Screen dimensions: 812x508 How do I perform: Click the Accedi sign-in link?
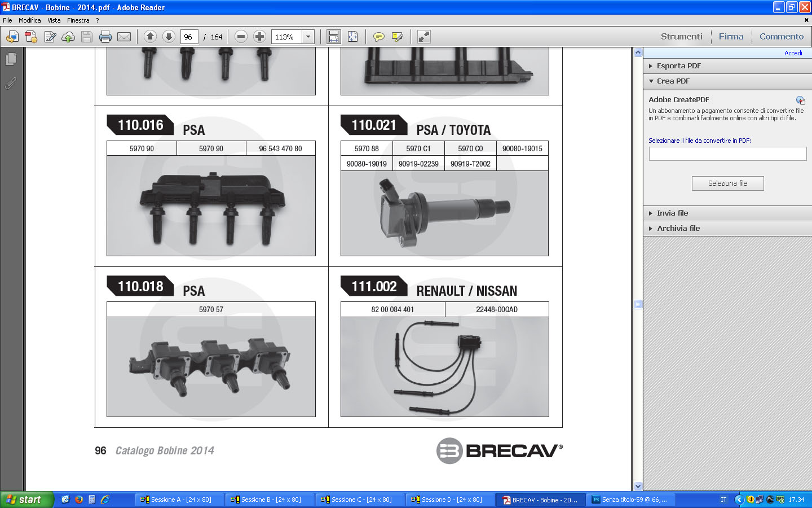[x=793, y=53]
